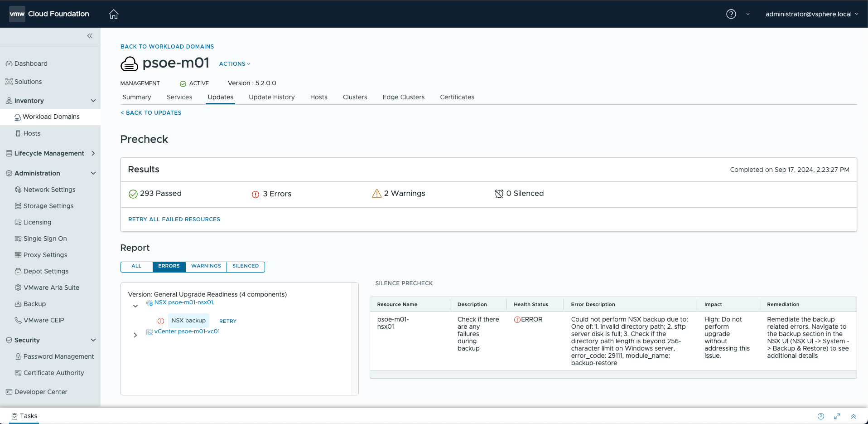Open the help question mark menu
868x424 pixels.
pyautogui.click(x=731, y=14)
